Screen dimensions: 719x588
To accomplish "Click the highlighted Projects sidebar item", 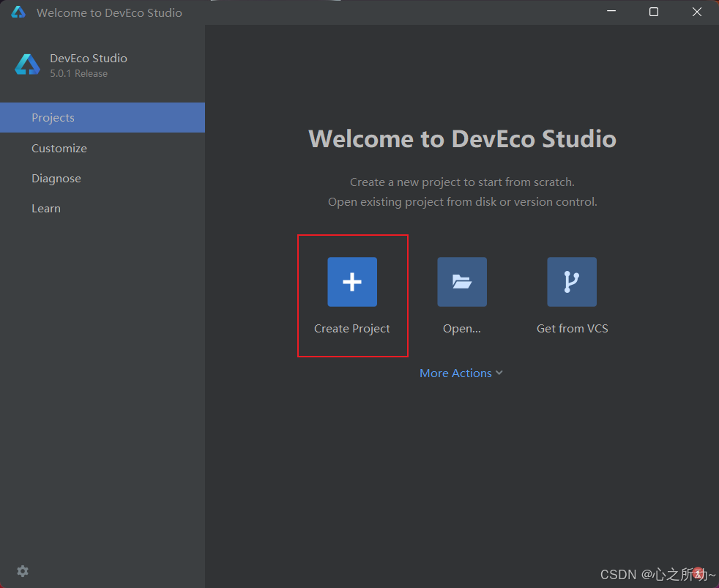I will 53,117.
